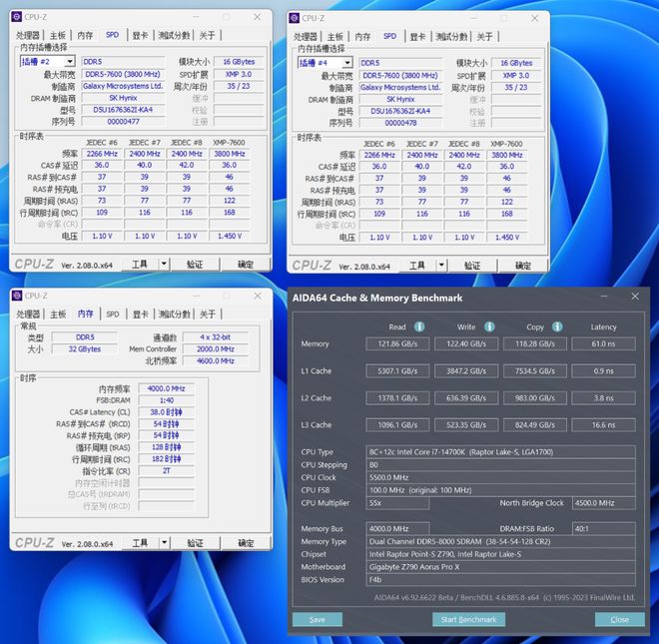Click 内存频率 value 4000.0 MHz
659x644 pixels.
tap(167, 388)
